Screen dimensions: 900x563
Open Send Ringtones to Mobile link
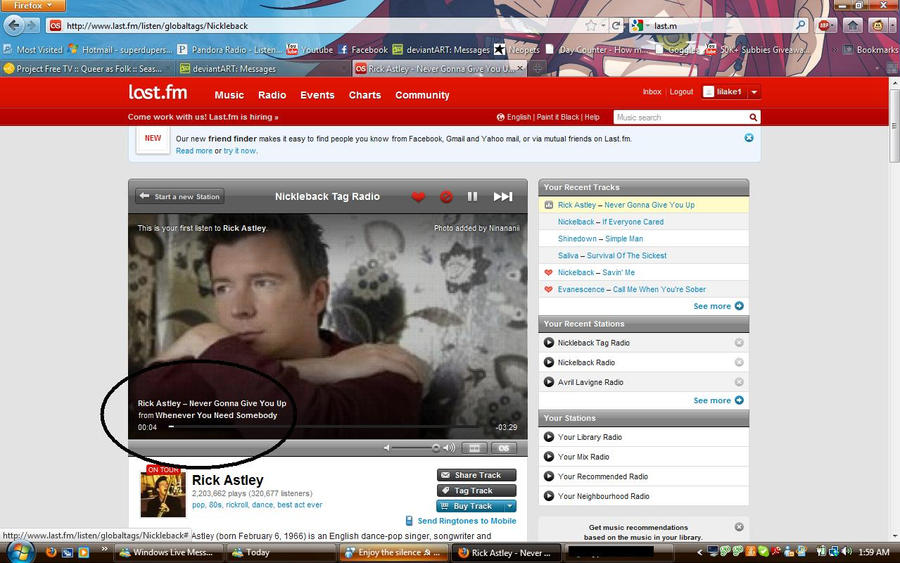click(466, 521)
